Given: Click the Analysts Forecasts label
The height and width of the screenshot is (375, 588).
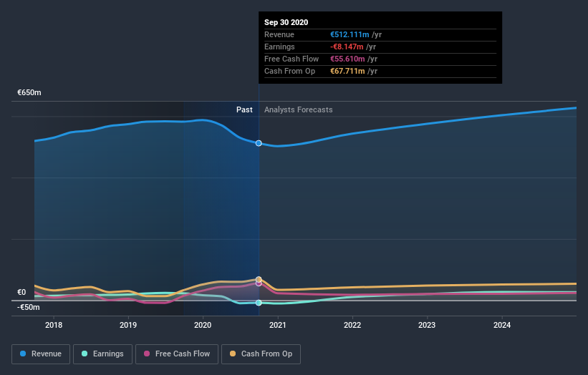Looking at the screenshot, I should [299, 109].
